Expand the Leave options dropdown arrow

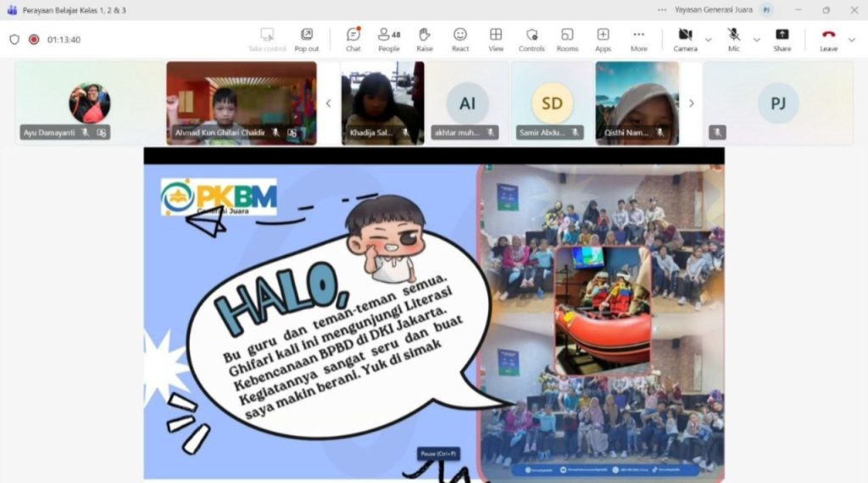pos(852,39)
